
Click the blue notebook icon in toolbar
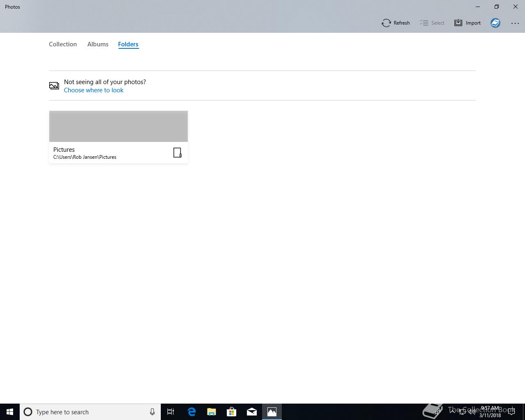coord(495,23)
